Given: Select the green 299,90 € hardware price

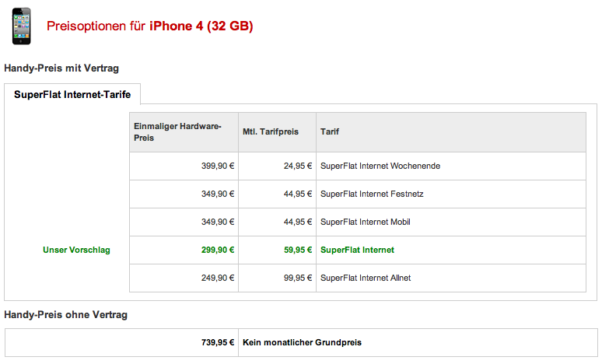Looking at the screenshot, I should point(216,250).
